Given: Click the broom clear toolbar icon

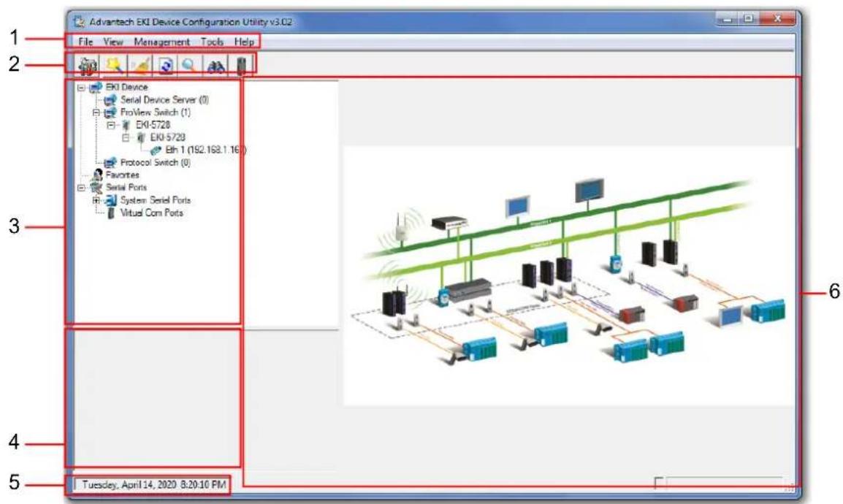Looking at the screenshot, I should tap(140, 65).
